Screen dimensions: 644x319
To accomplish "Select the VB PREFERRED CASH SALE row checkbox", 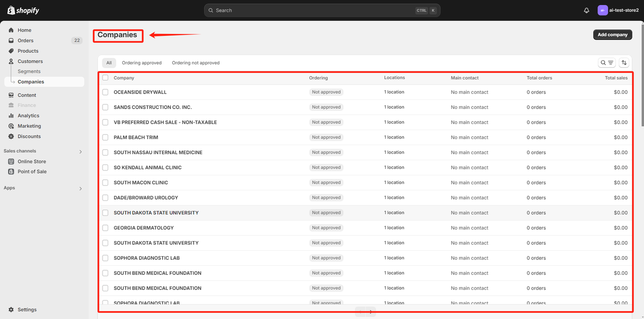I will coord(105,122).
